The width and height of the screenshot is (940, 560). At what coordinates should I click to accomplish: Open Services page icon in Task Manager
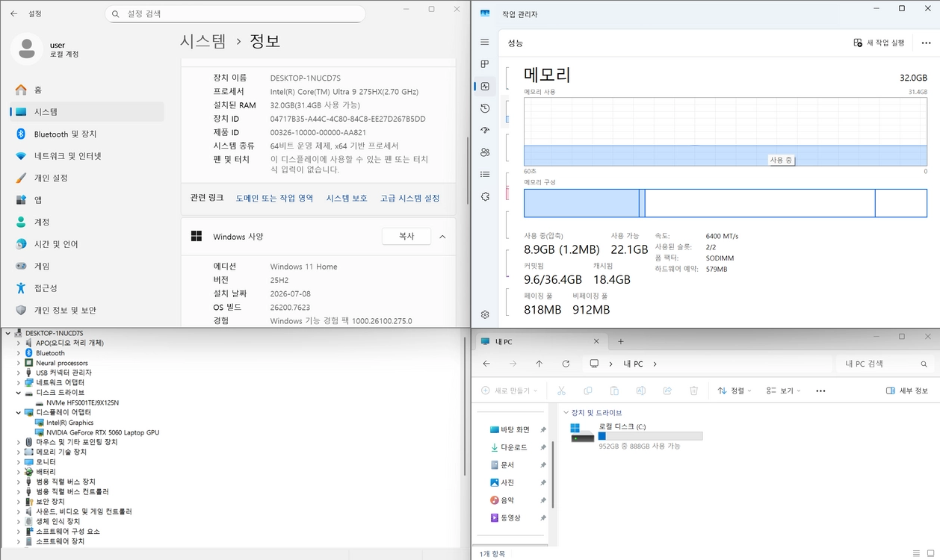coord(485,196)
